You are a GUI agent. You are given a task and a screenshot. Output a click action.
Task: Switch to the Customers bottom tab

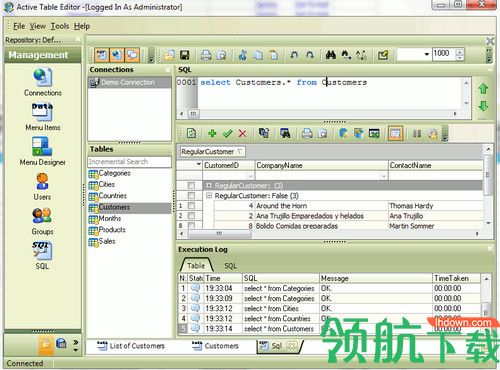click(215, 346)
